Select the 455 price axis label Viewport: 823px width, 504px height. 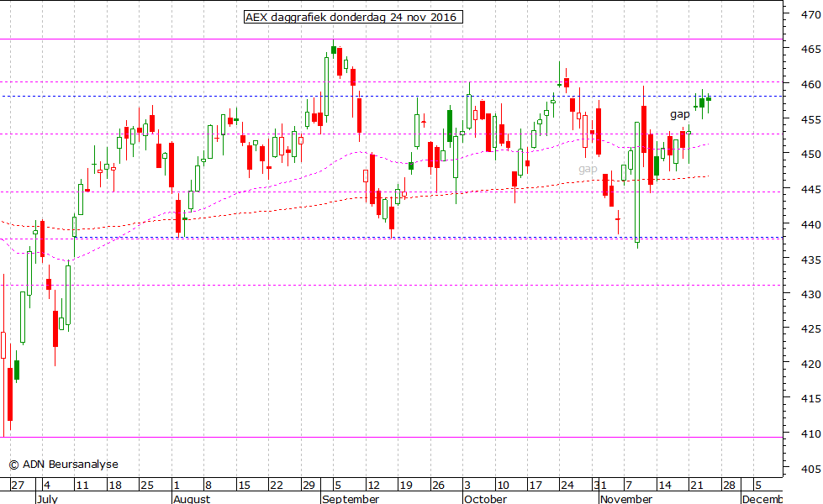pyautogui.click(x=811, y=119)
